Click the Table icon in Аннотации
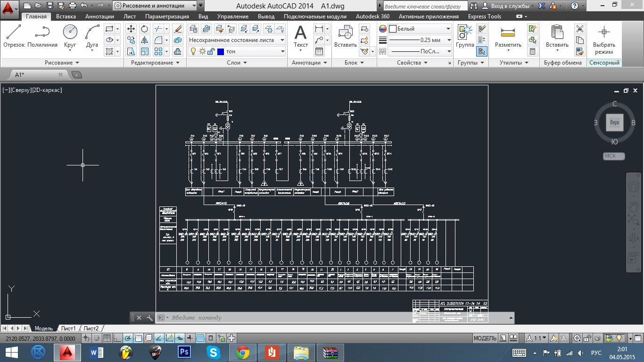 (319, 51)
